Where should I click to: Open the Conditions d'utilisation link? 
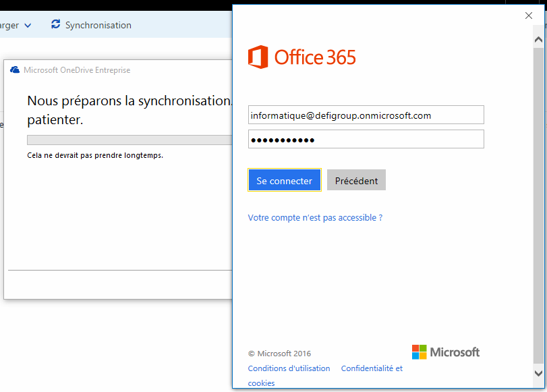[x=289, y=368]
